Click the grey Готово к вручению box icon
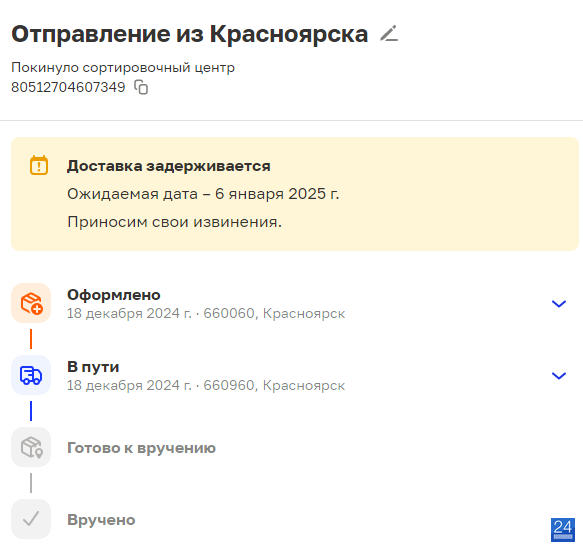 tap(31, 447)
